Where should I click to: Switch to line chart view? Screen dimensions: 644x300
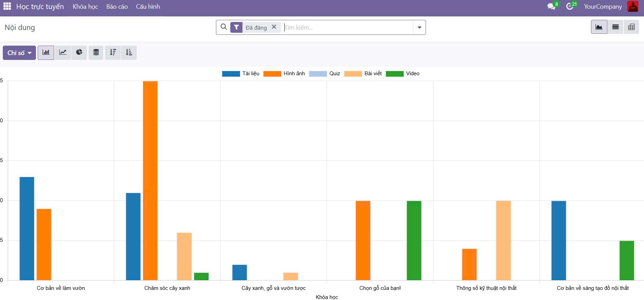pos(63,53)
